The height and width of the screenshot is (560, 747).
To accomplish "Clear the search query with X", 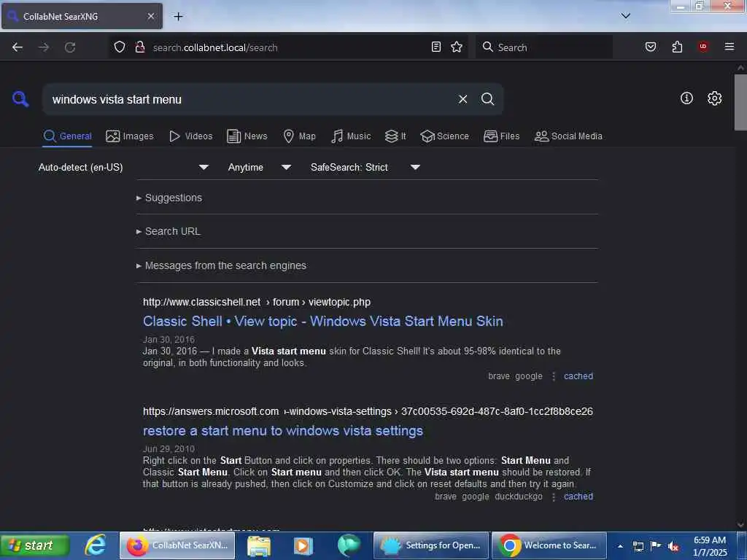I will [462, 99].
